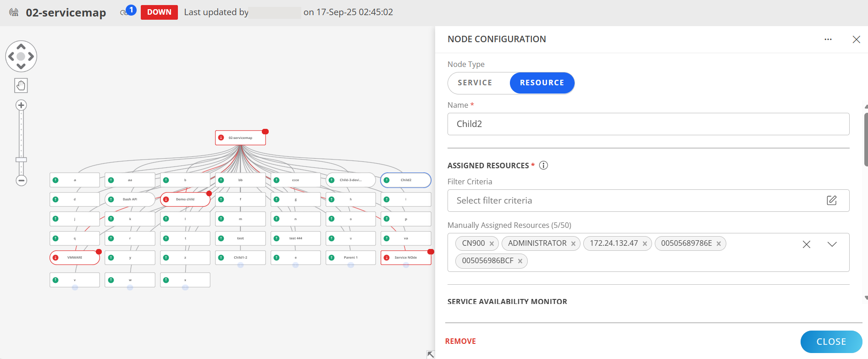Click the pan control's left arrow
This screenshot has height=359, width=868.
(11, 56)
